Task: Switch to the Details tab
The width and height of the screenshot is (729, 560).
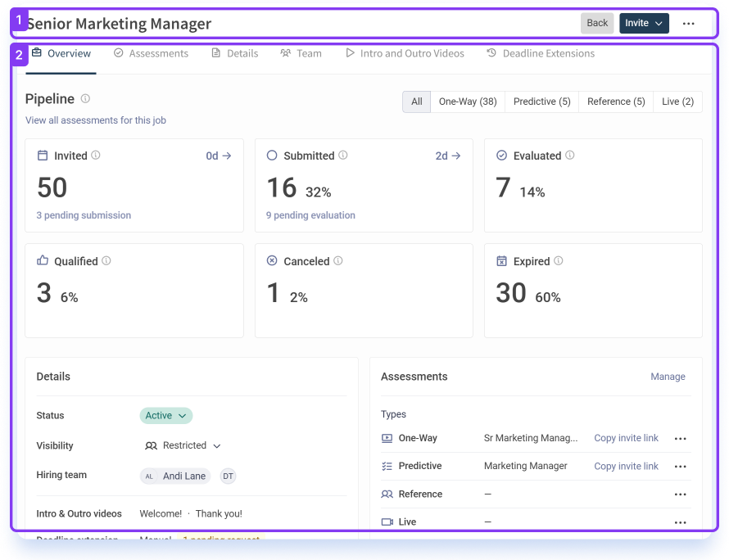Action: [235, 53]
